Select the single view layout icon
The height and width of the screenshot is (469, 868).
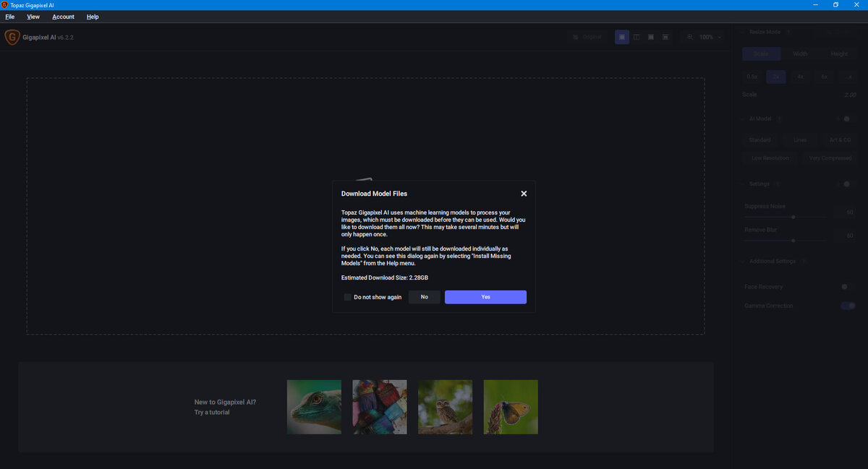click(622, 37)
